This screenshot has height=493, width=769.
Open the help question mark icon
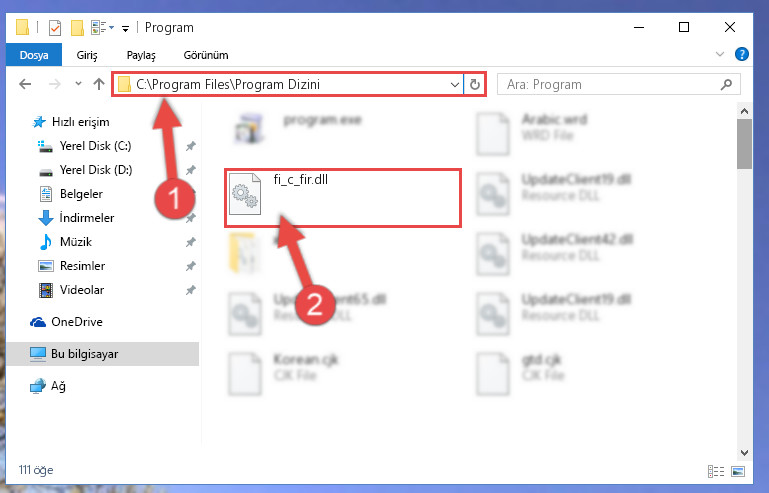tap(742, 54)
